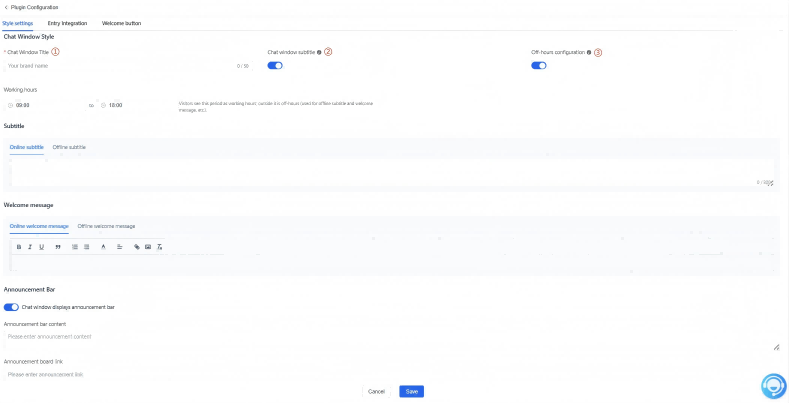Open the text color picker
This screenshot has width=789, height=403.
point(103,247)
